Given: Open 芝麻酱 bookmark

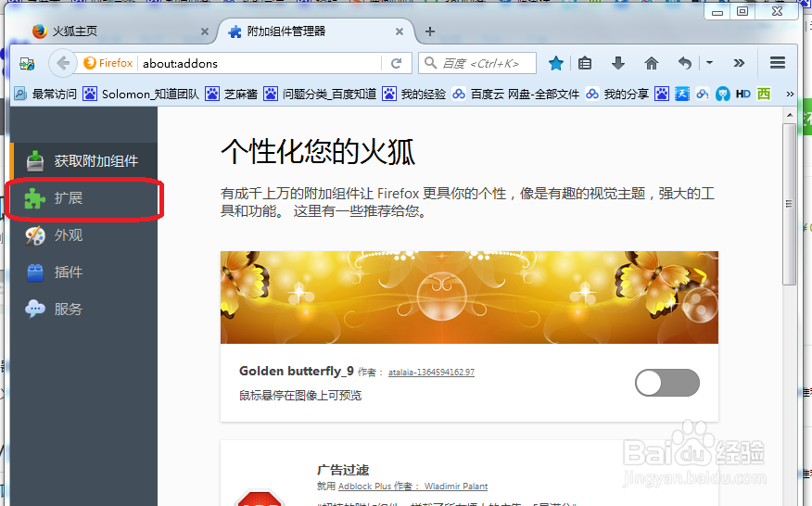Looking at the screenshot, I should [232, 94].
